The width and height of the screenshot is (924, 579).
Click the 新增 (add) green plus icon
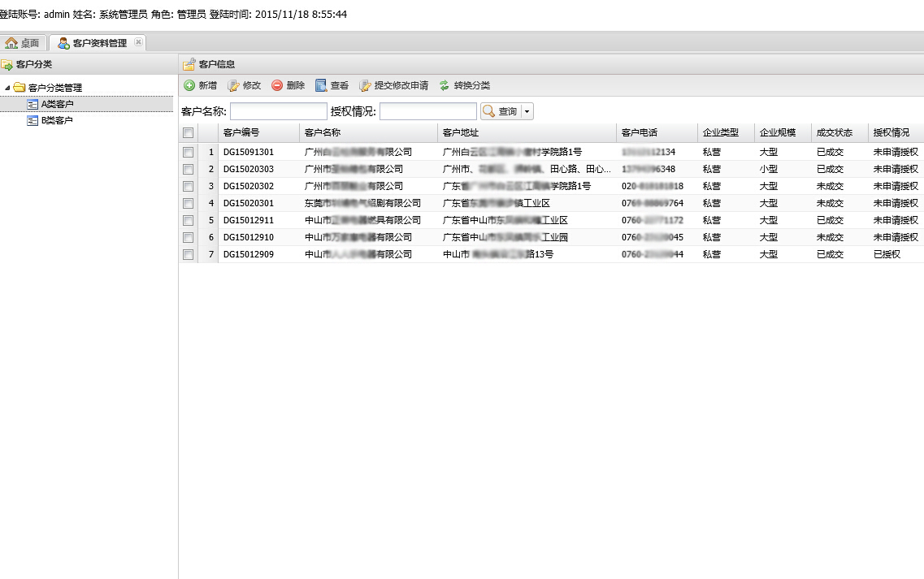click(x=189, y=85)
